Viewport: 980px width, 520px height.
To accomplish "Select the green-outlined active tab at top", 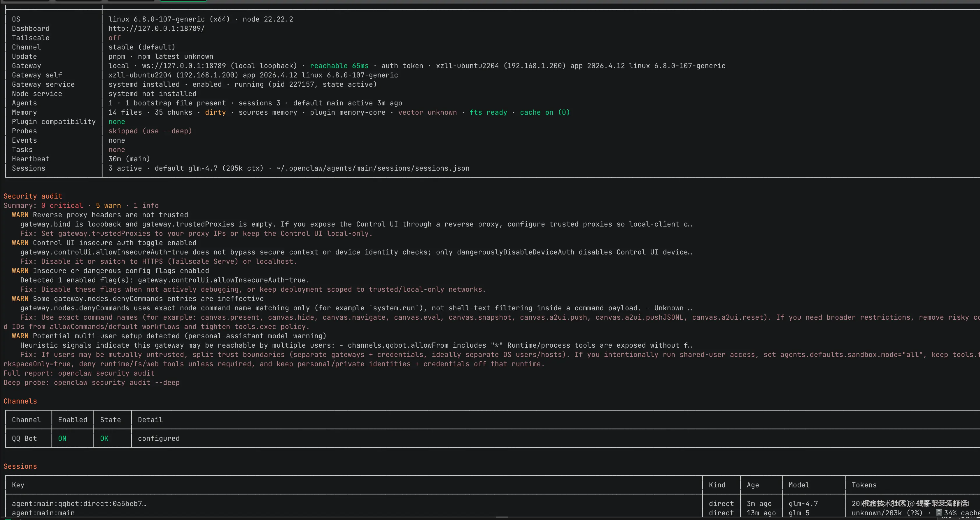I will click(x=183, y=1).
